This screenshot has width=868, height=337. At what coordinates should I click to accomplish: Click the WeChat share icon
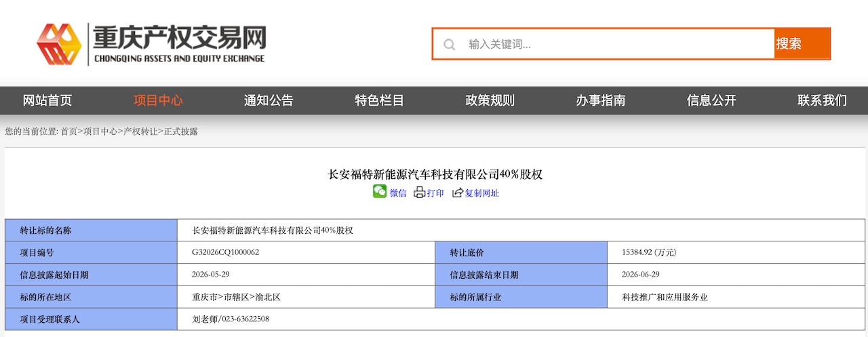380,192
